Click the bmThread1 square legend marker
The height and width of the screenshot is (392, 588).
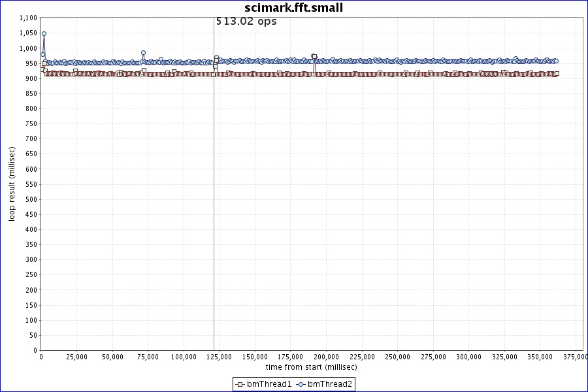pos(240,384)
